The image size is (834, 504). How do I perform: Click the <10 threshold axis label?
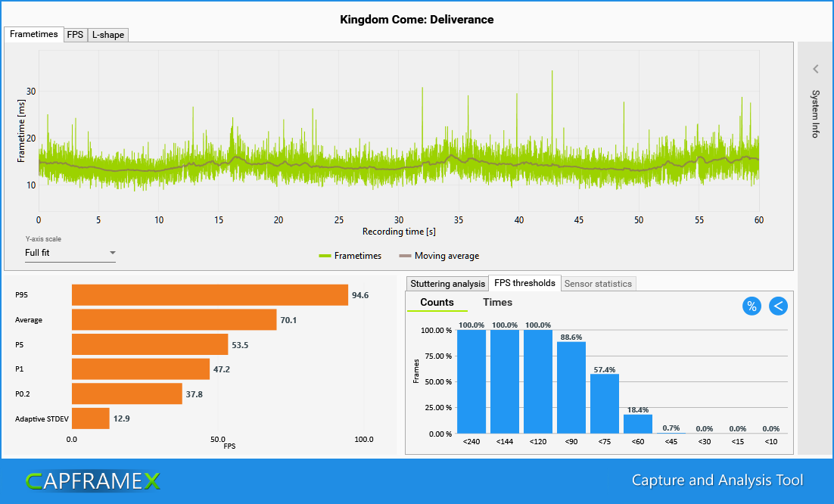(x=770, y=442)
